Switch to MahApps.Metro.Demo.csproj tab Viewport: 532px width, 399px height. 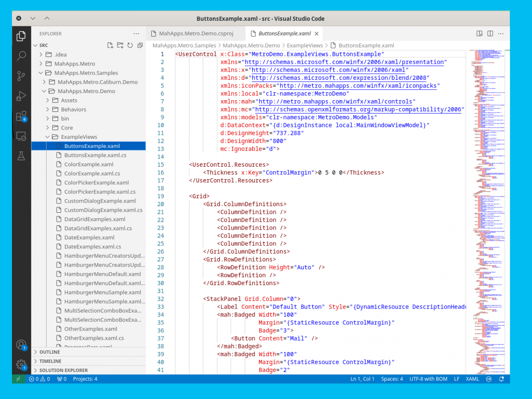click(x=196, y=34)
